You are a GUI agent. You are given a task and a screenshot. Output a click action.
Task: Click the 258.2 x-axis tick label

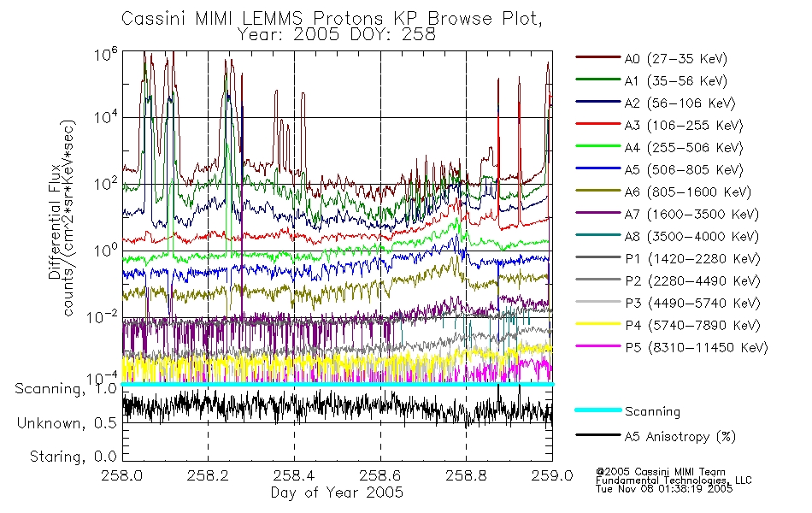(x=208, y=475)
